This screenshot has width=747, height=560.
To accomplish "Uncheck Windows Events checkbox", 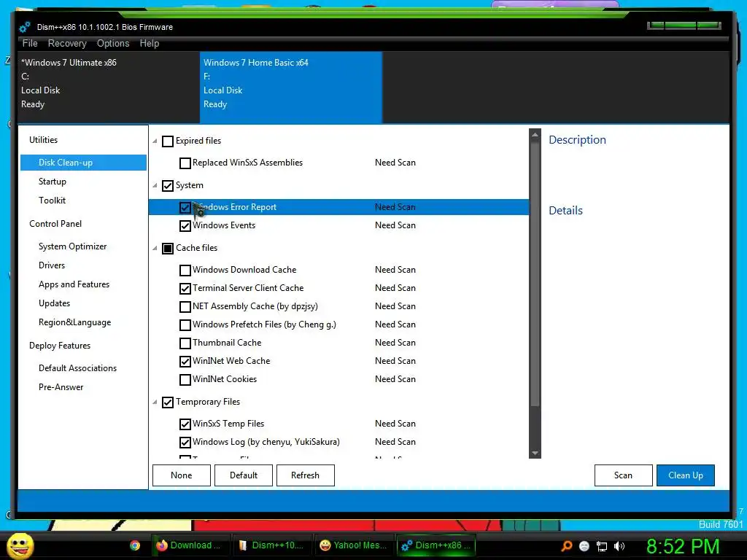I will 185,226.
